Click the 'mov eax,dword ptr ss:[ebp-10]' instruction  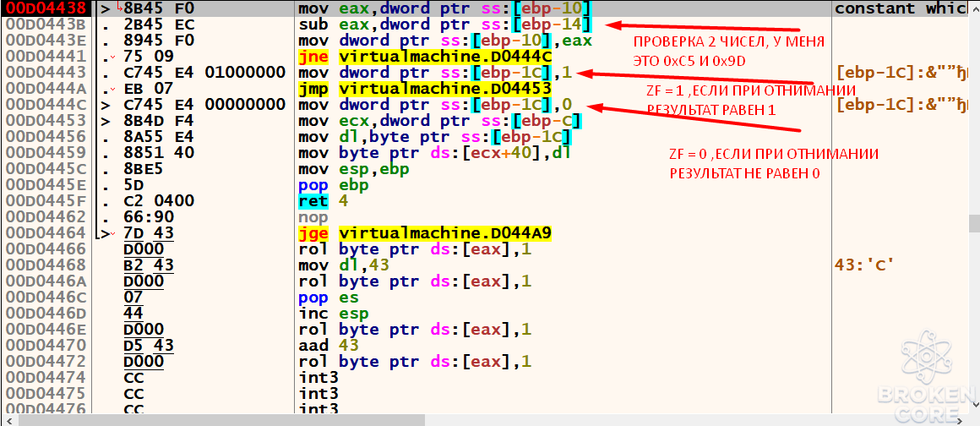[x=445, y=8]
